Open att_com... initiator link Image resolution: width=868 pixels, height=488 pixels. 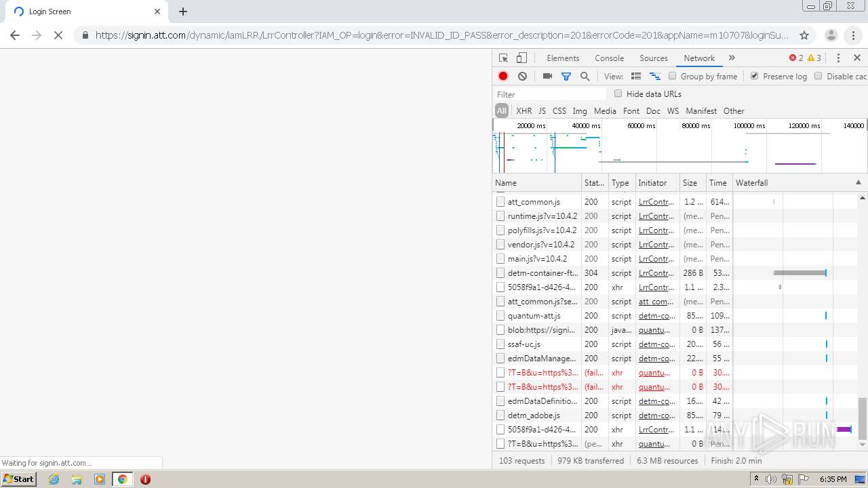(656, 301)
